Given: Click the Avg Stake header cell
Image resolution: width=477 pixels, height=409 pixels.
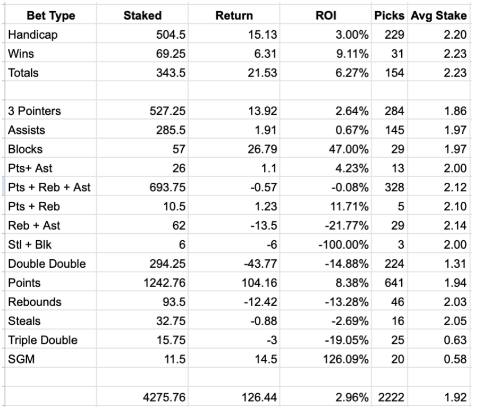Looking at the screenshot, I should click(x=438, y=15).
